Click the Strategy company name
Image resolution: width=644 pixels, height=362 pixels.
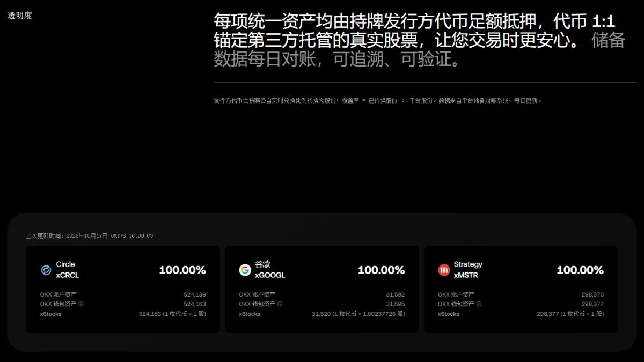coord(468,264)
